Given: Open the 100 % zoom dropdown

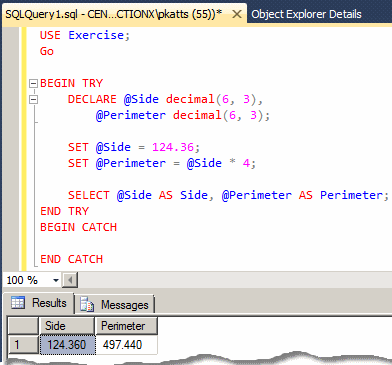Looking at the screenshot, I should tap(56, 280).
